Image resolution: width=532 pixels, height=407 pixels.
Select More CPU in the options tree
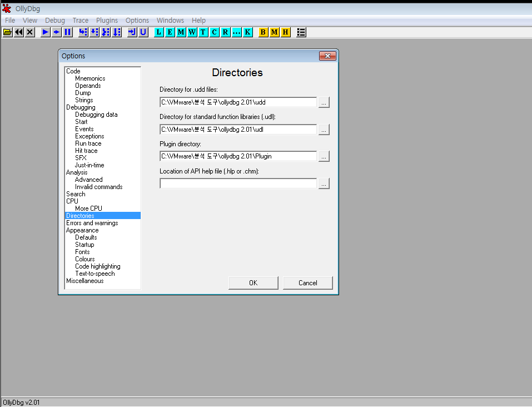88,209
